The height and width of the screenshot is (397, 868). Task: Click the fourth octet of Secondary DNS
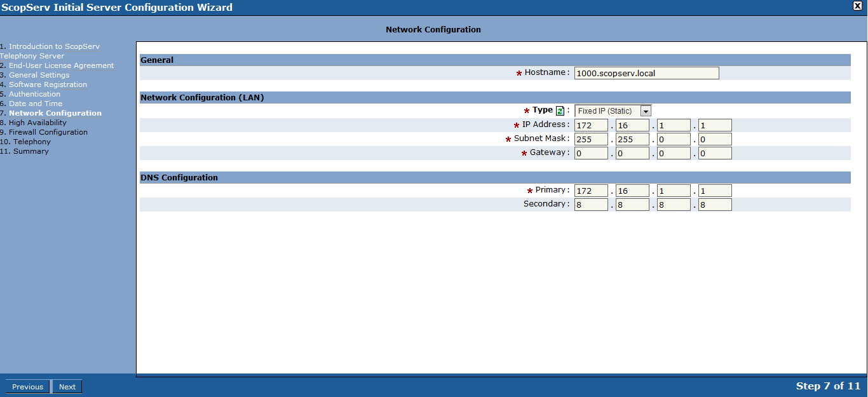(x=715, y=205)
